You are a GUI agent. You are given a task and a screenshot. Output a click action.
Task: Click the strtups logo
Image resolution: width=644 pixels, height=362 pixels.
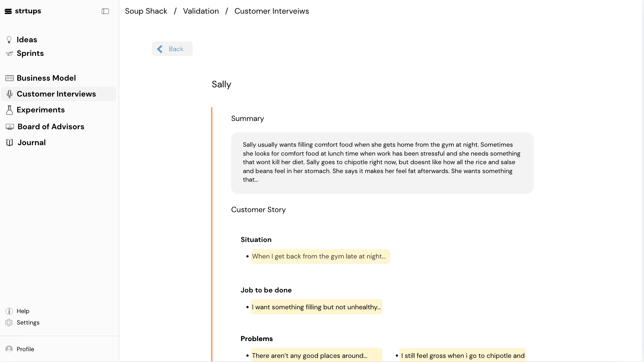click(x=23, y=11)
